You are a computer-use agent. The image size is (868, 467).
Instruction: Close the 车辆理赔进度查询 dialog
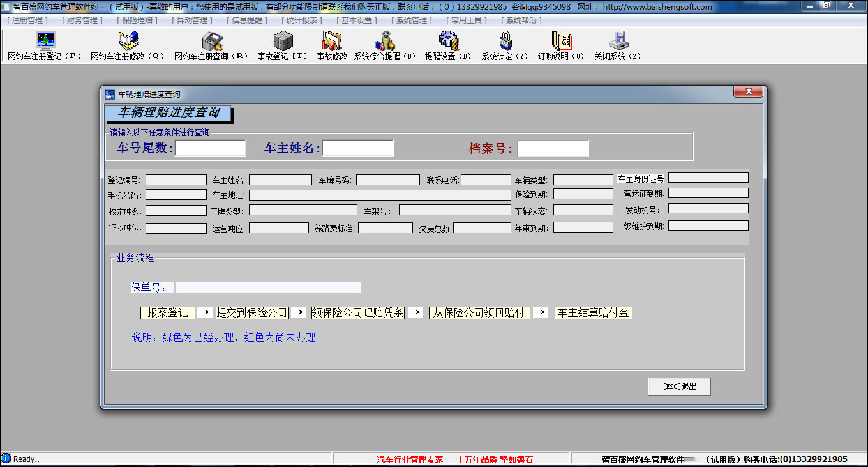pos(748,93)
